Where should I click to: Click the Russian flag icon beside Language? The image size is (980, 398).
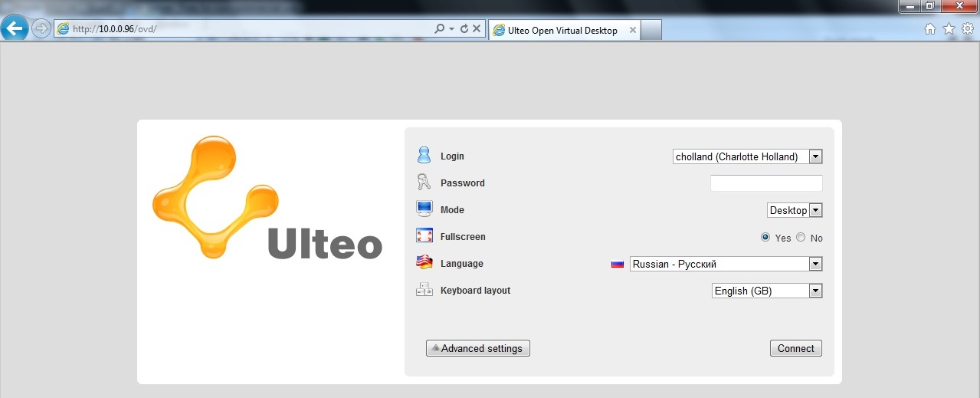click(x=618, y=264)
